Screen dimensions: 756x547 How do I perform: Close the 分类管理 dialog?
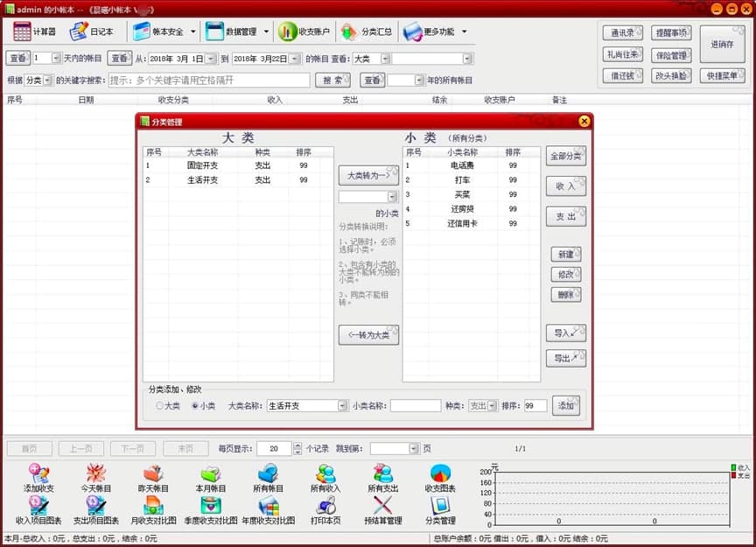tap(584, 122)
